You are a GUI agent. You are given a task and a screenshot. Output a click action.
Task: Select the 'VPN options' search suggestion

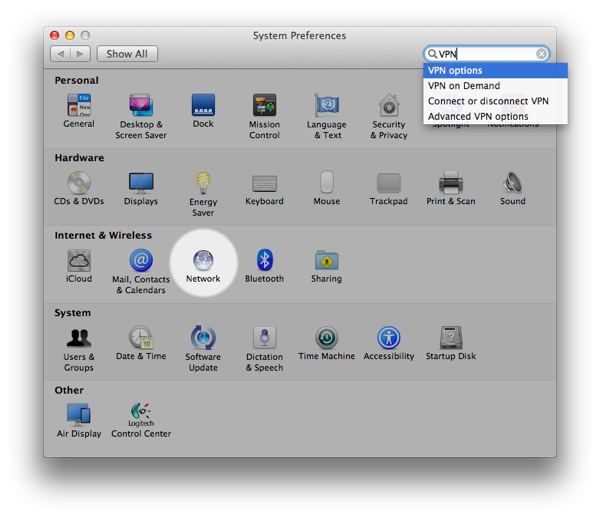coord(495,71)
